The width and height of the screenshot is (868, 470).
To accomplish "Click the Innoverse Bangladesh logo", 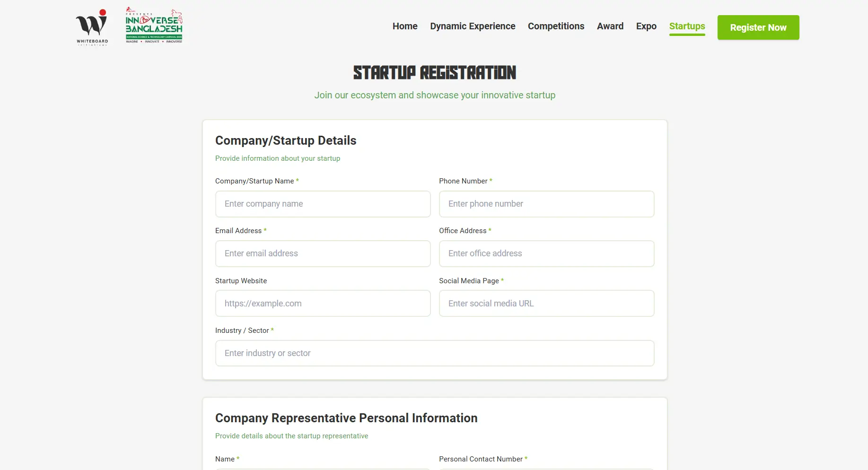I will (x=154, y=26).
